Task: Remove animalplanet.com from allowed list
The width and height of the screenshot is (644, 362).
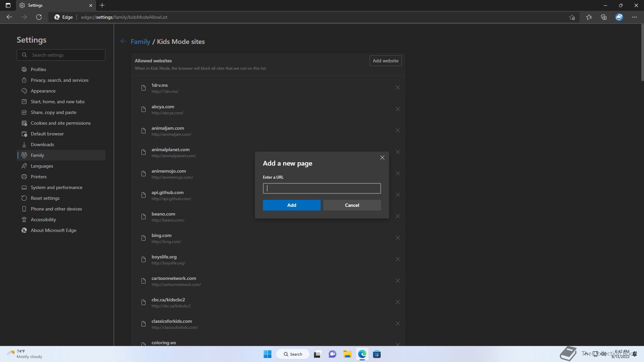Action: [x=397, y=152]
